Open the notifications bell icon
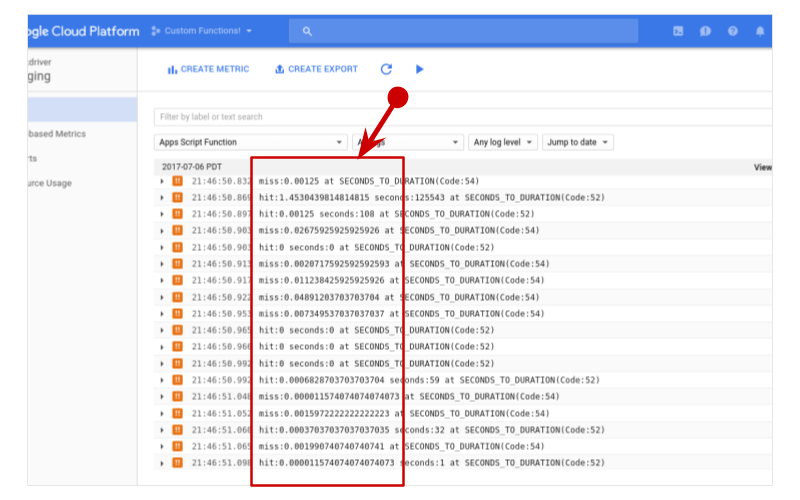Image resolution: width=800 pixels, height=500 pixels. click(x=760, y=31)
